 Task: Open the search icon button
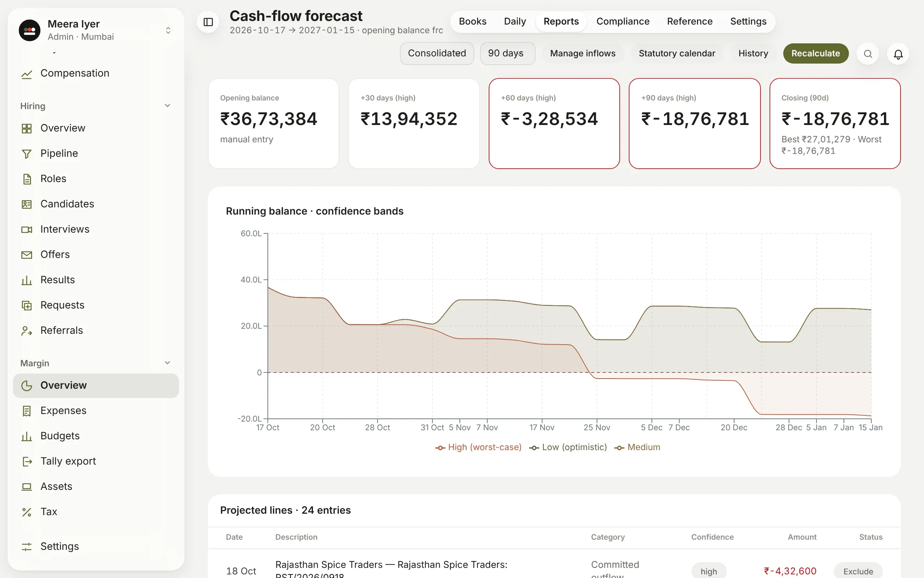coord(867,53)
